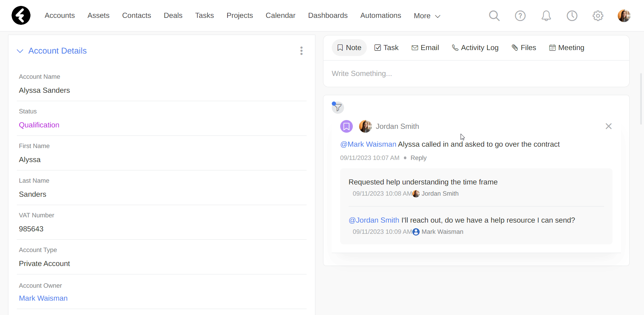Image resolution: width=644 pixels, height=315 pixels.
Task: Go to Tasks in the navigation bar
Action: (204, 15)
